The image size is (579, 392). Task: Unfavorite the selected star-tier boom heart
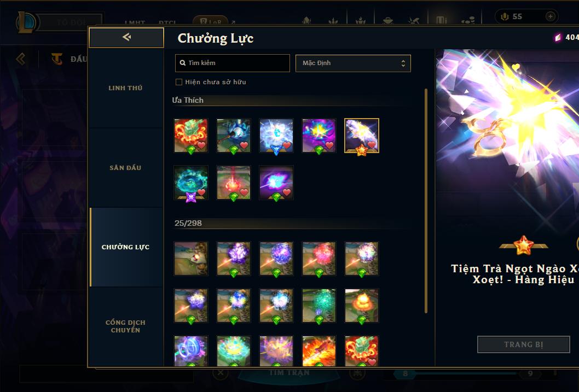coord(372,145)
